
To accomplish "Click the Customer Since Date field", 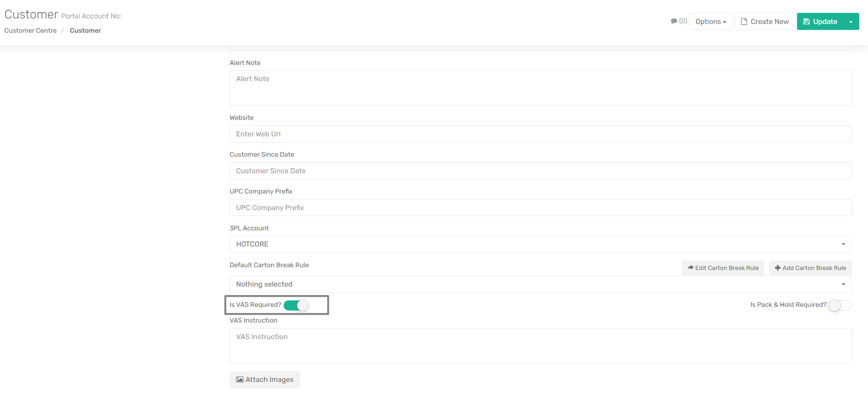I will pos(541,171).
